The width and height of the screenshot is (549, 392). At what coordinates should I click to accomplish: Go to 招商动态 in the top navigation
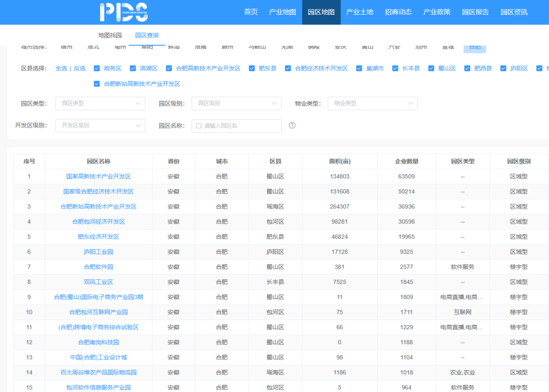(x=398, y=12)
